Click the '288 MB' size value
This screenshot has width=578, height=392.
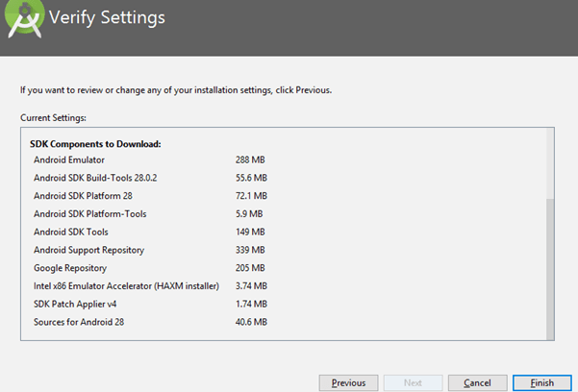click(250, 159)
